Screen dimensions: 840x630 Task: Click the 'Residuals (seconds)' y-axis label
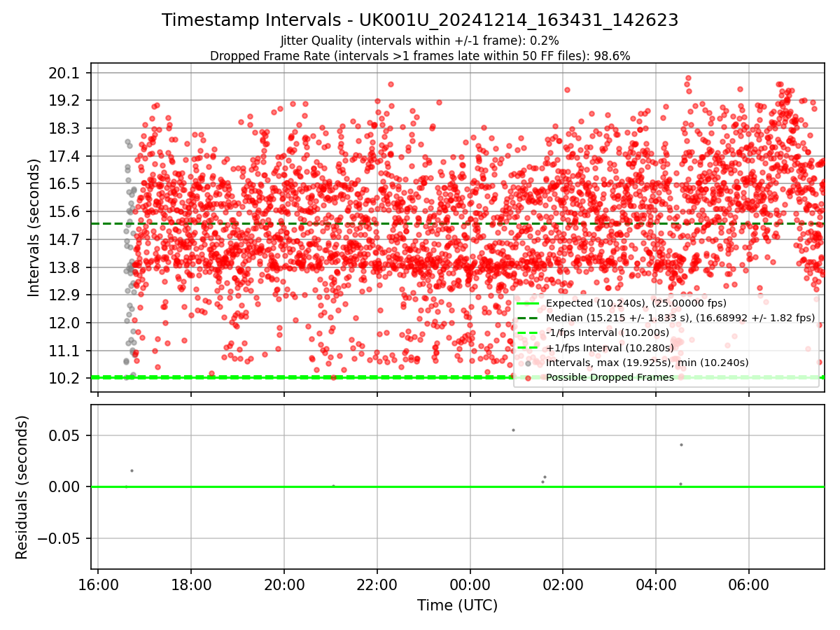[22, 487]
